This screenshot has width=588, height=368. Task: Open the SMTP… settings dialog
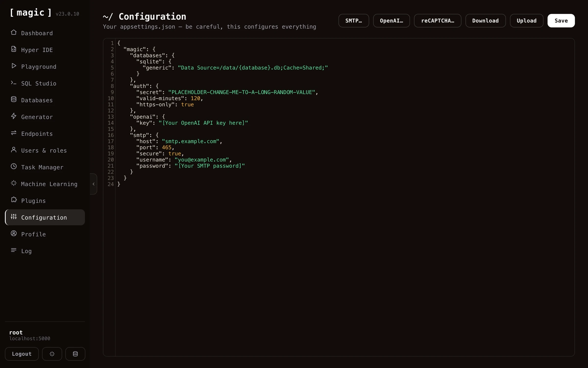coord(354,21)
